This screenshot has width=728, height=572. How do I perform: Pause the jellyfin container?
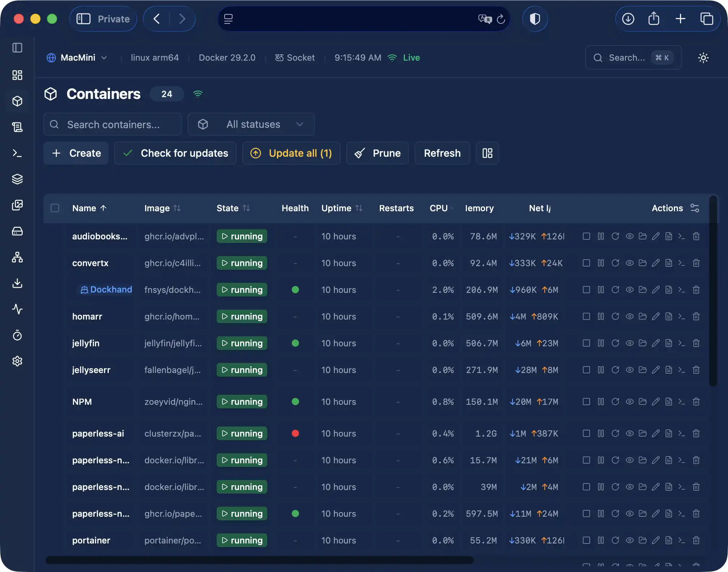point(601,343)
